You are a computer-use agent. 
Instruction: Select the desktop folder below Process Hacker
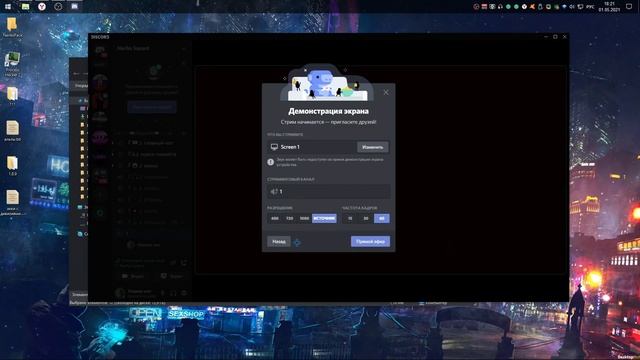pos(12,96)
